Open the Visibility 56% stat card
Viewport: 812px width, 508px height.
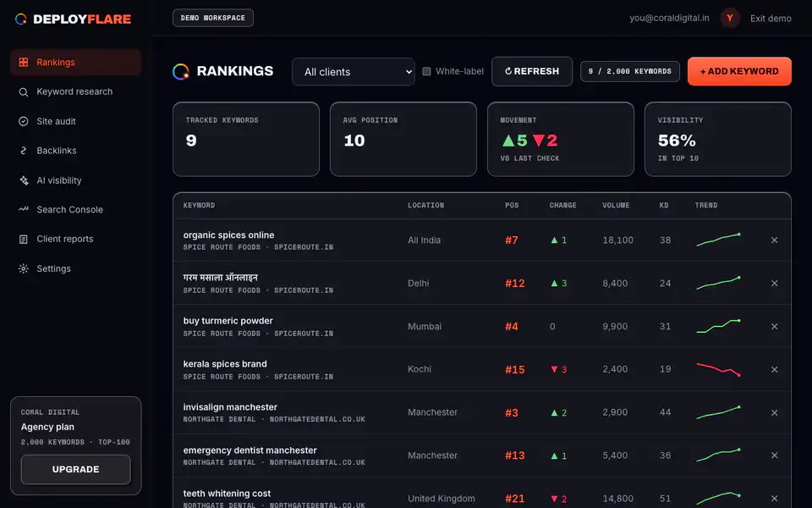(x=718, y=139)
